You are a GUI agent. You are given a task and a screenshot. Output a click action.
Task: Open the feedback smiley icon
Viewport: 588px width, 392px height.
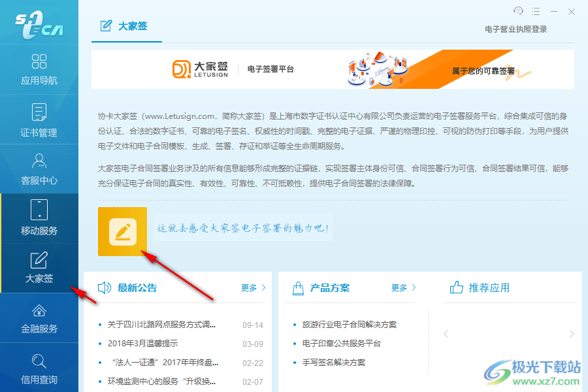(x=518, y=11)
